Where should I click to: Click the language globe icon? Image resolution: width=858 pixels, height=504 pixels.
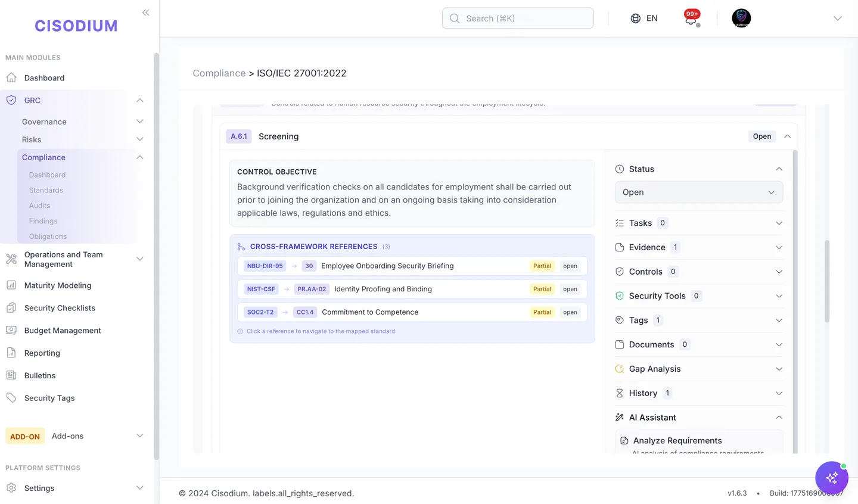coord(636,18)
